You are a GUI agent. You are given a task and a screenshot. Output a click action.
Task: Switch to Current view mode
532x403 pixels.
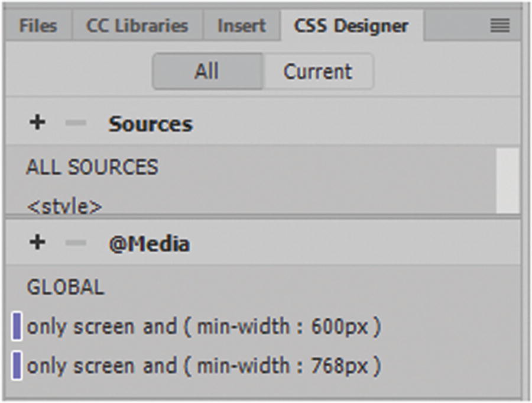coord(318,72)
